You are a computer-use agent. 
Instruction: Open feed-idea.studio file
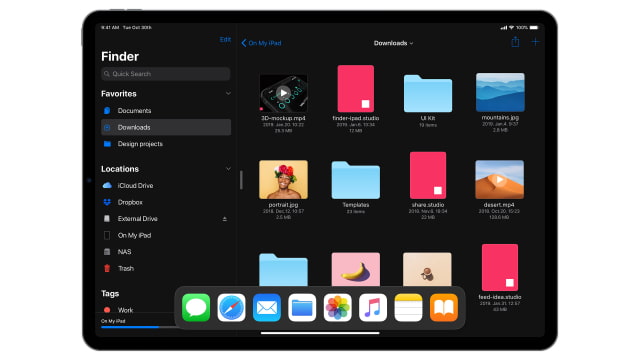(x=500, y=267)
